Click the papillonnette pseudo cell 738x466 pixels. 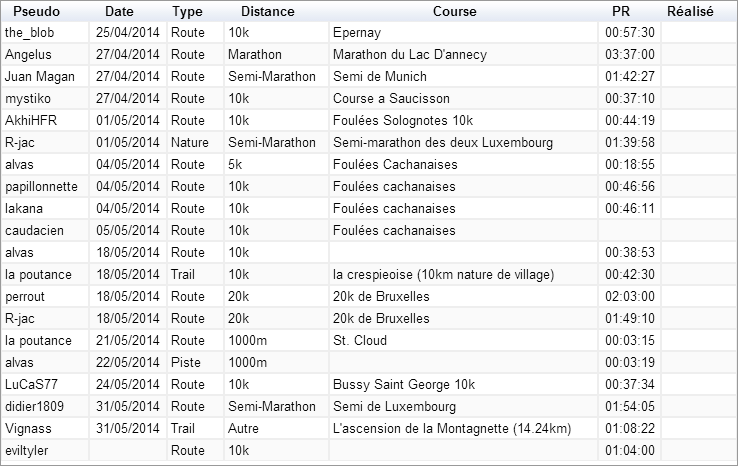pyautogui.click(x=45, y=186)
